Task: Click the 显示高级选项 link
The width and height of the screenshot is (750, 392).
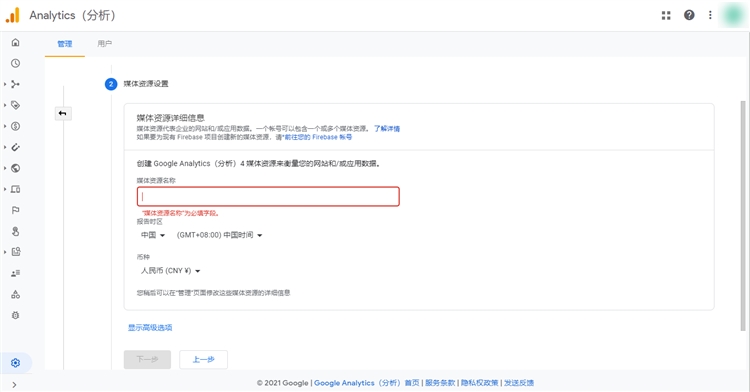Action: coord(150,327)
